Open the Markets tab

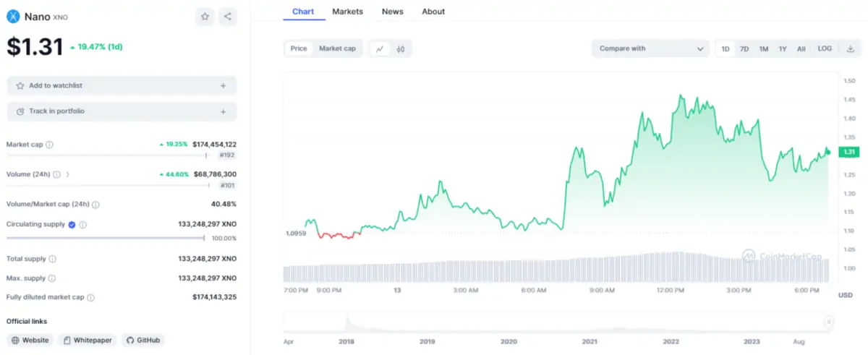pos(348,12)
